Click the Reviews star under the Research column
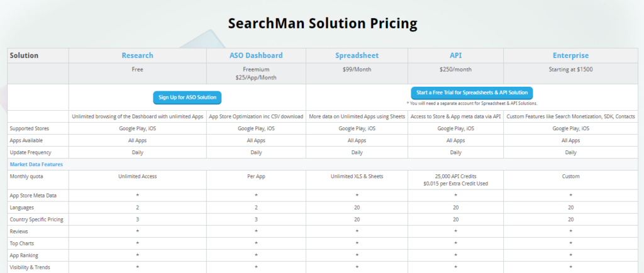 pos(138,231)
